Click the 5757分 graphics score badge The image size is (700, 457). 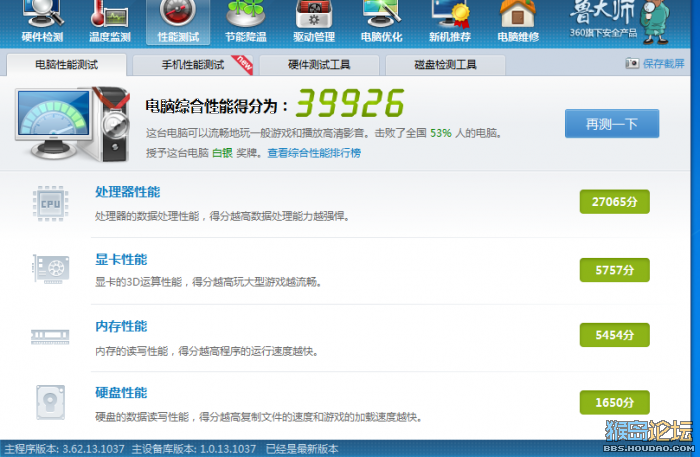tap(614, 270)
